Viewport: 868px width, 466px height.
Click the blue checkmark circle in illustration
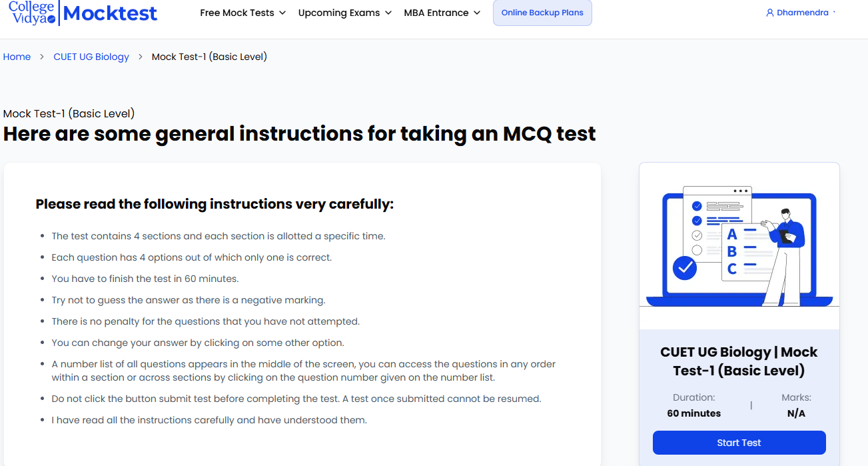(x=684, y=268)
